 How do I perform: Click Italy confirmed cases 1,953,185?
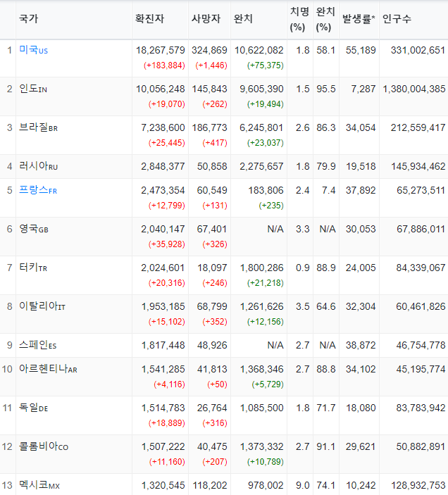[x=163, y=306]
